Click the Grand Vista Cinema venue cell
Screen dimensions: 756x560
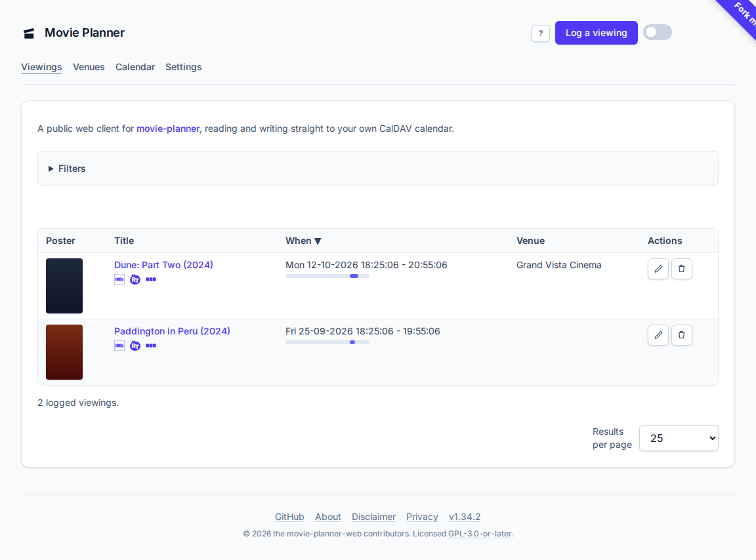[559, 265]
